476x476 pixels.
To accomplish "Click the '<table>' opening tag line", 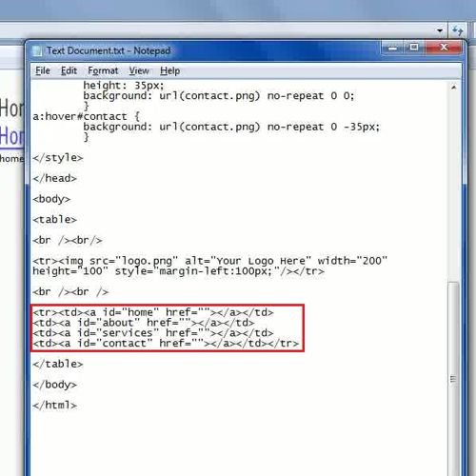I will (54, 220).
